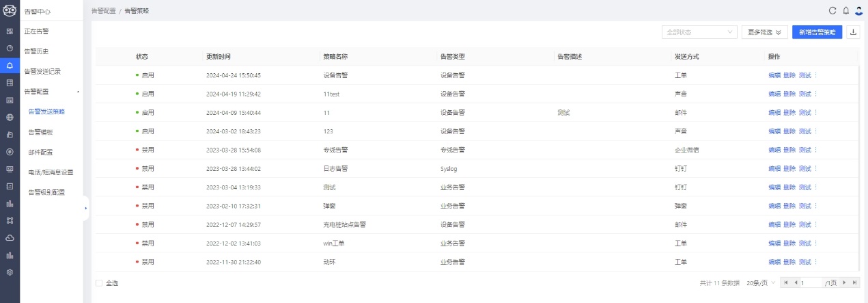
Task: Click the 共计 11 条数据 total count text
Action: click(720, 282)
